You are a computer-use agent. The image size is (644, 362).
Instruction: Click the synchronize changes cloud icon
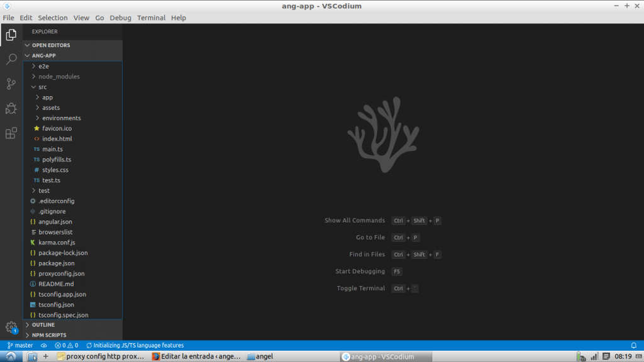(x=44, y=346)
